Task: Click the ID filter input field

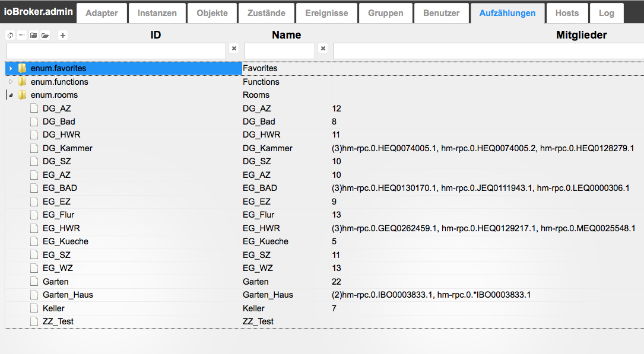Action: tap(116, 51)
